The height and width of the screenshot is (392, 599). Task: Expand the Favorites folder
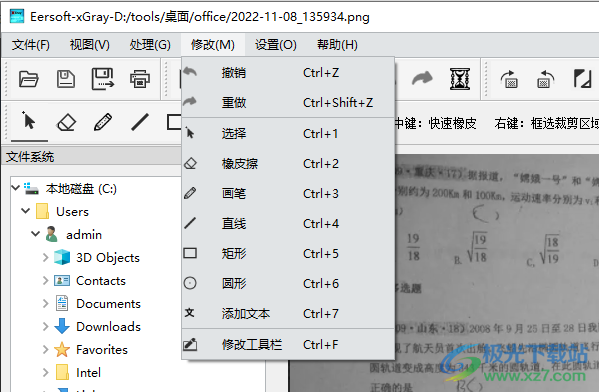(x=45, y=349)
